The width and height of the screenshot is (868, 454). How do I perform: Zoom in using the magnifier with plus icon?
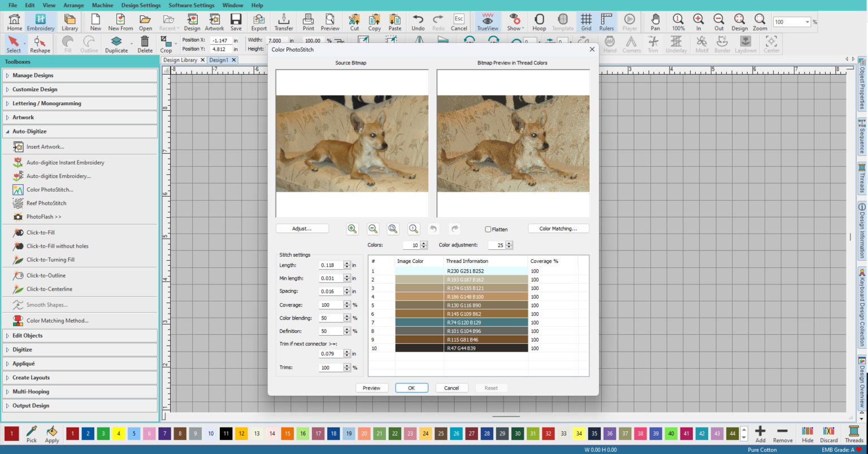click(x=352, y=228)
